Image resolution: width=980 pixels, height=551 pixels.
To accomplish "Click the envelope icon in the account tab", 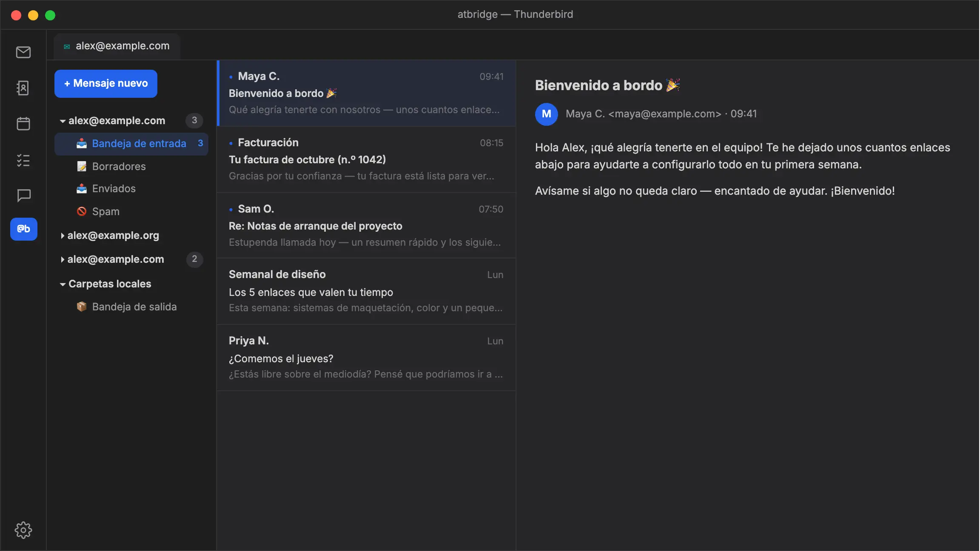I will [x=67, y=46].
